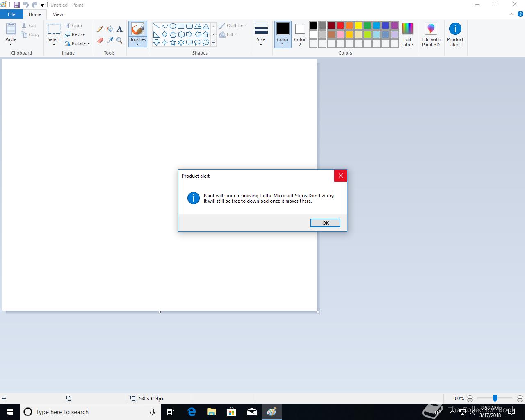Open Edit with Paint 3D
525x420 pixels.
pos(431,34)
